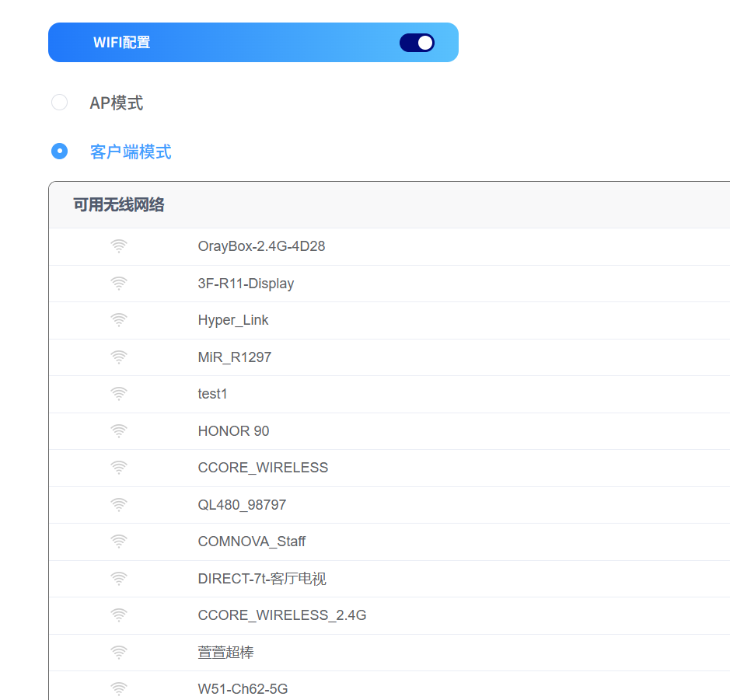The width and height of the screenshot is (730, 700).
Task: Click the AP模式 label text
Action: point(116,103)
